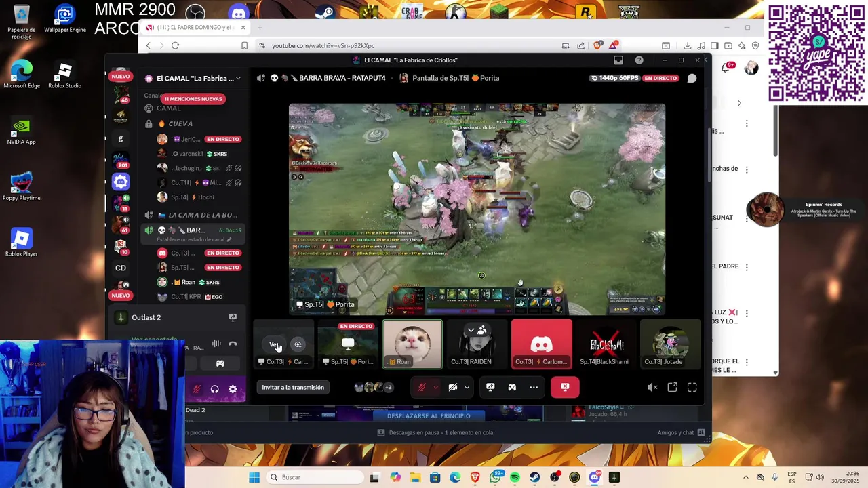The height and width of the screenshot is (488, 868).
Task: Close the EL PADRE DOMINGO browser tab
Action: (x=243, y=27)
